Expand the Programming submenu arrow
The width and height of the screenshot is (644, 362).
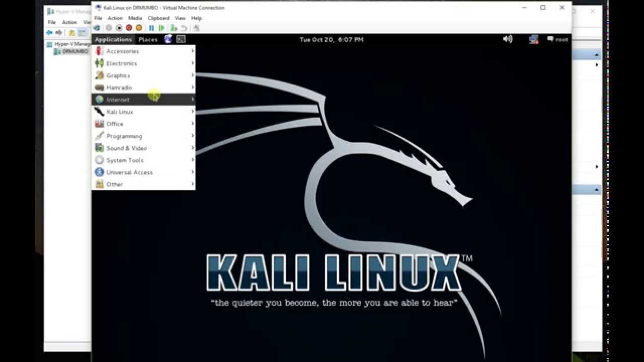click(x=193, y=136)
